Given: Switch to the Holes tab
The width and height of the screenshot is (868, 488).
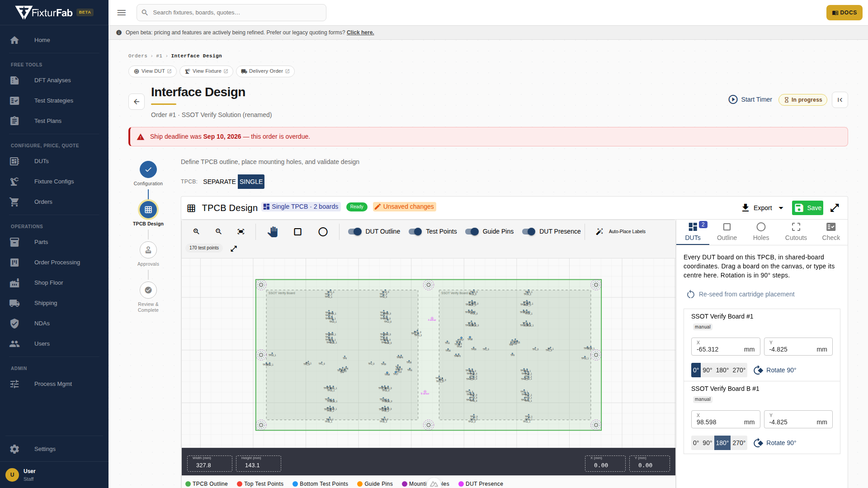Looking at the screenshot, I should pyautogui.click(x=761, y=232).
